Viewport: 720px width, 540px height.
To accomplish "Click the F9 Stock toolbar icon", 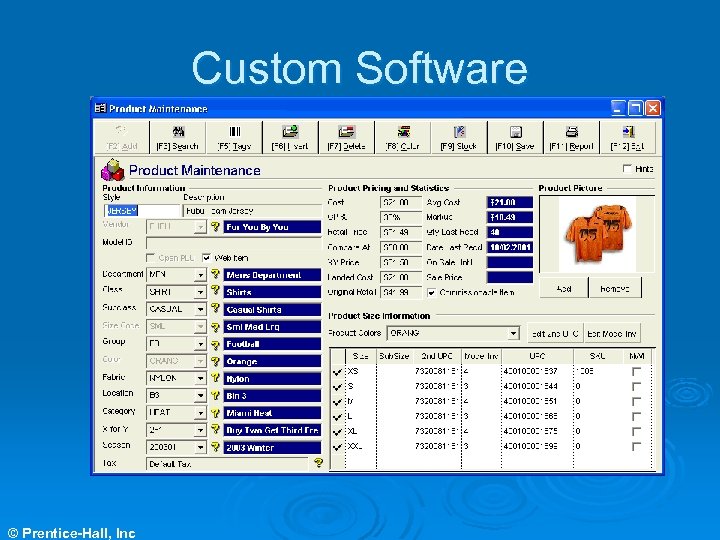I will (x=459, y=132).
